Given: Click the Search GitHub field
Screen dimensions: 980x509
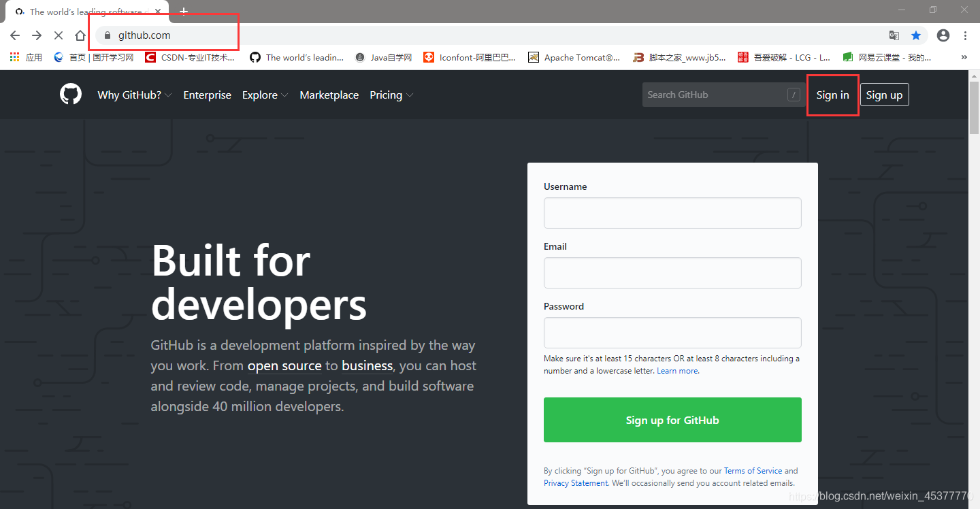Looking at the screenshot, I should click(723, 95).
